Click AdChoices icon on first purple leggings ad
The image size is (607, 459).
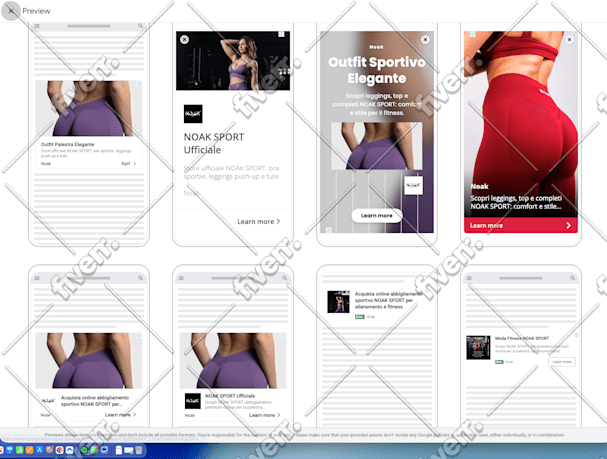click(139, 84)
